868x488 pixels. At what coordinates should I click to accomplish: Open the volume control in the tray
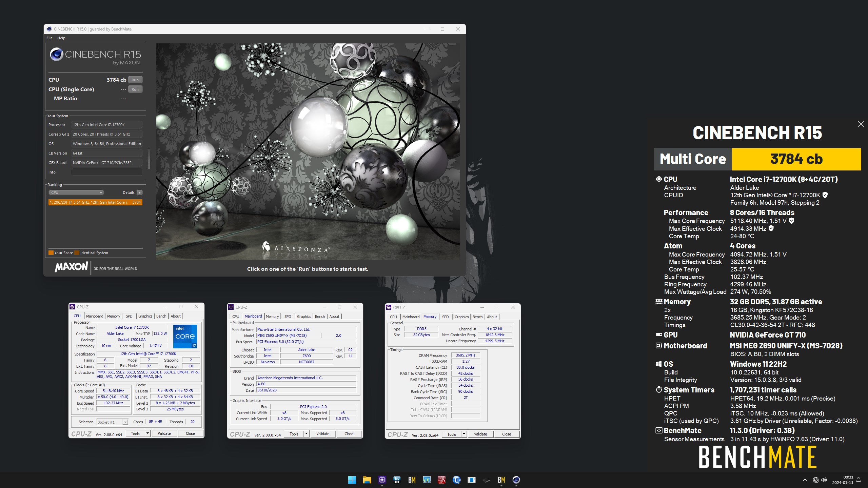click(x=824, y=480)
